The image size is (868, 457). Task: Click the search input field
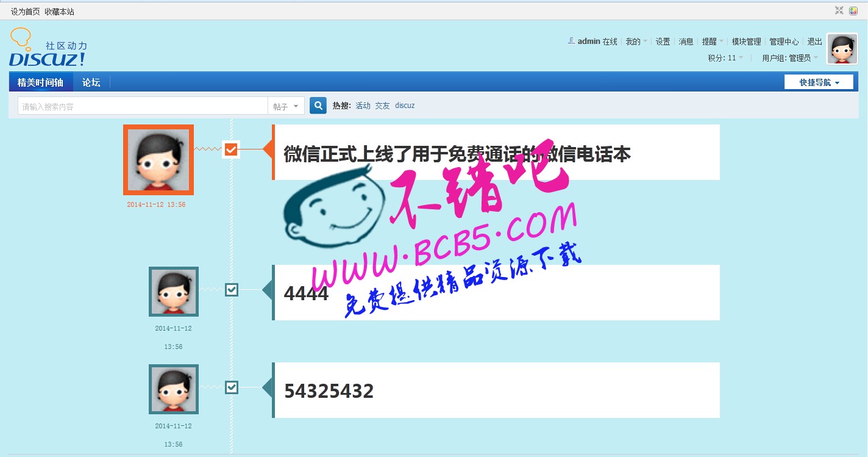point(143,106)
